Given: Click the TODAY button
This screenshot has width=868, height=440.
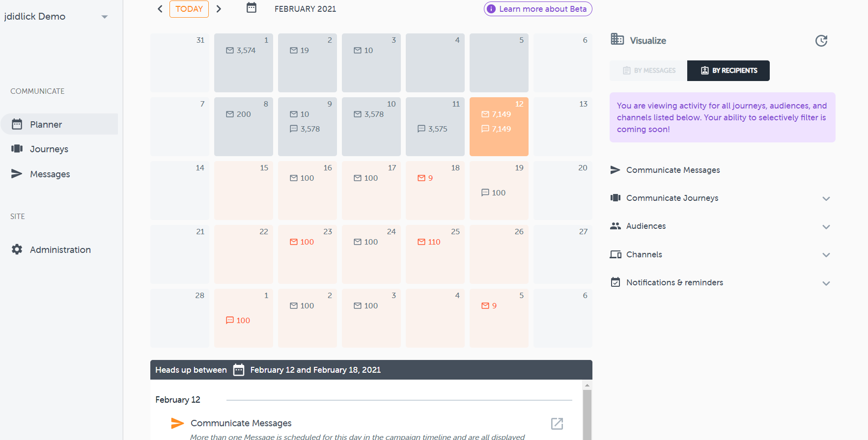Looking at the screenshot, I should point(189,8).
